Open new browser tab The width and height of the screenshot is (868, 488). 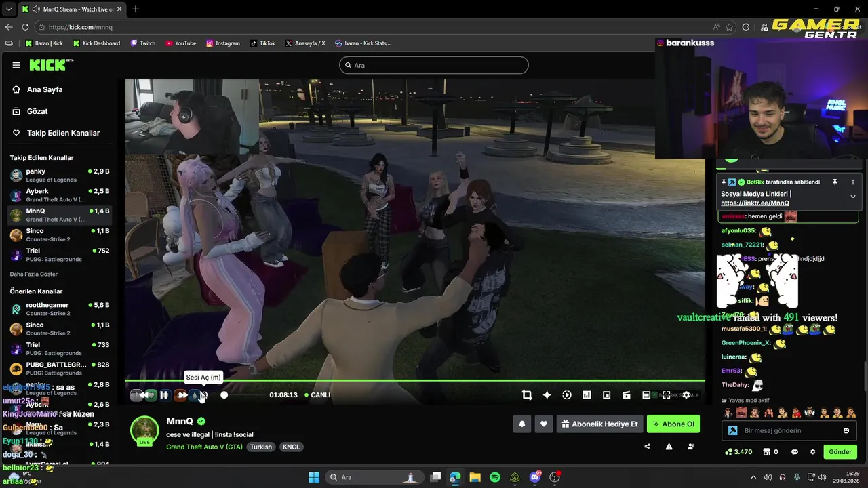136,9
